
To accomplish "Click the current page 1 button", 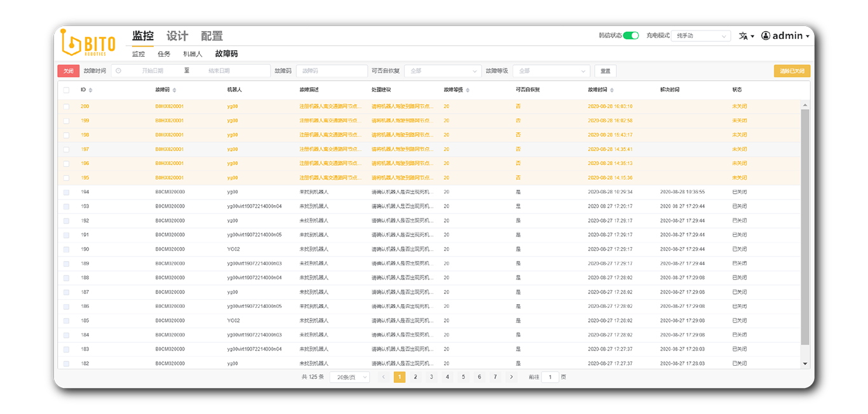I will pos(400,377).
